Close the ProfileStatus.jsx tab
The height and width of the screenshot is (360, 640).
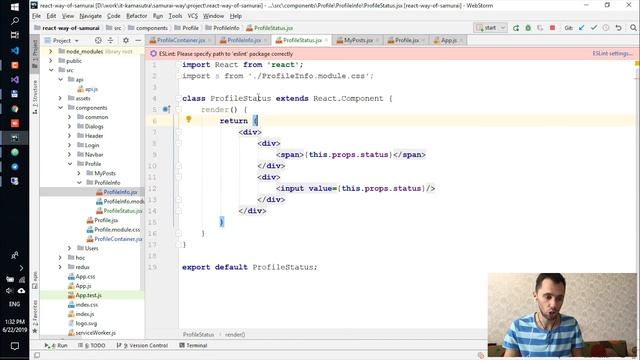pyautogui.click(x=326, y=40)
